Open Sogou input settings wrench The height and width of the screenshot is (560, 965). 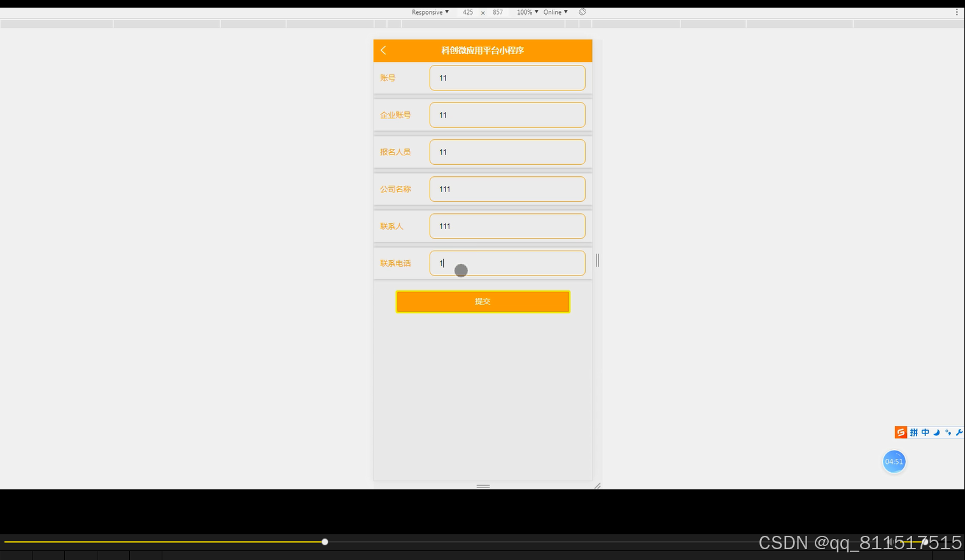(x=959, y=433)
